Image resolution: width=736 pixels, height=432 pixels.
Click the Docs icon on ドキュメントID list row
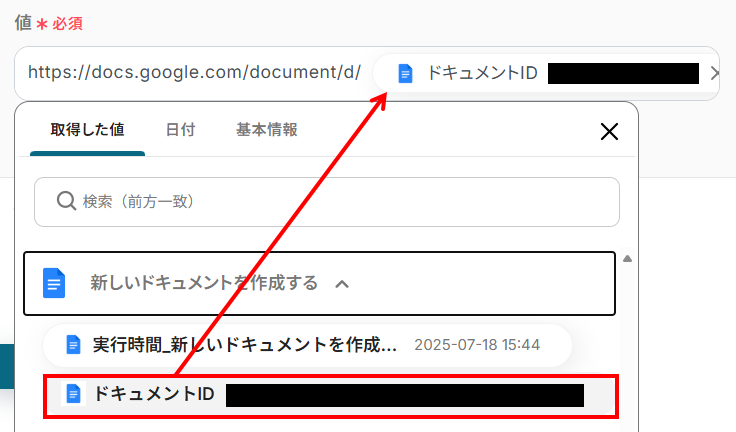(73, 393)
